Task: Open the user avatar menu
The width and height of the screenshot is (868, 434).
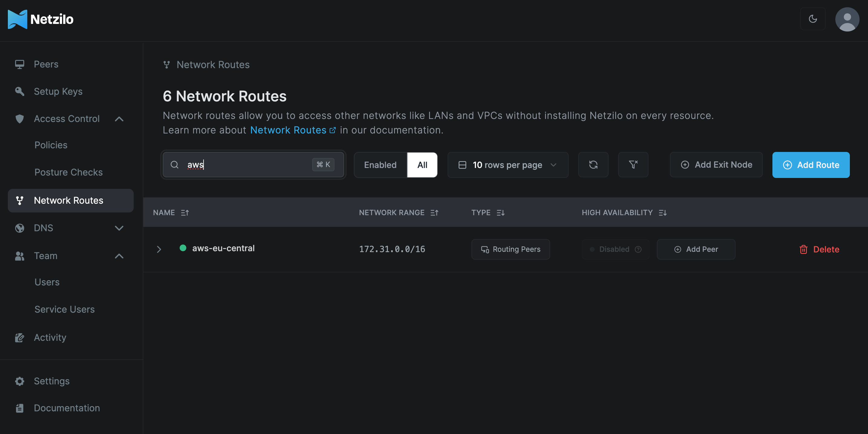Action: point(847,19)
